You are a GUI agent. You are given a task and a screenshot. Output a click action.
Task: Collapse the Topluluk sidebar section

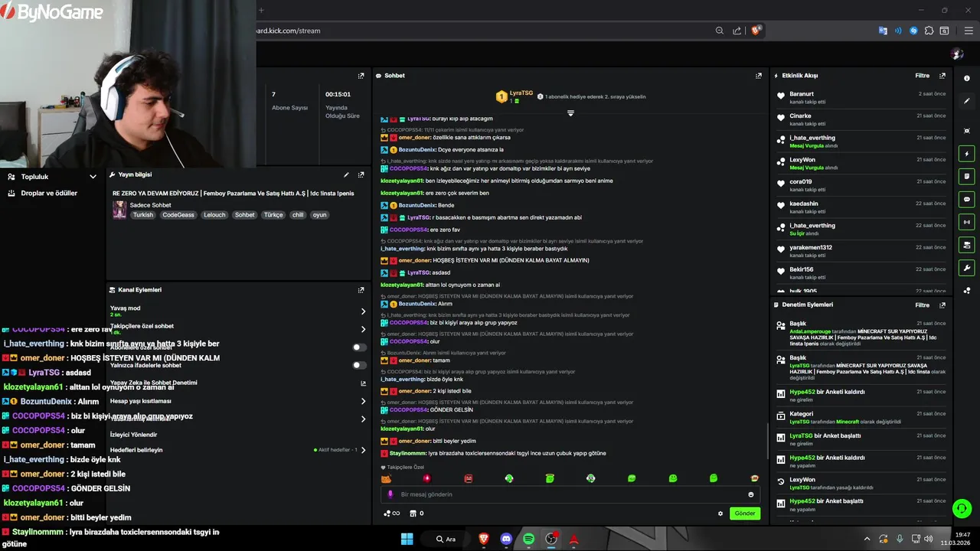93,177
